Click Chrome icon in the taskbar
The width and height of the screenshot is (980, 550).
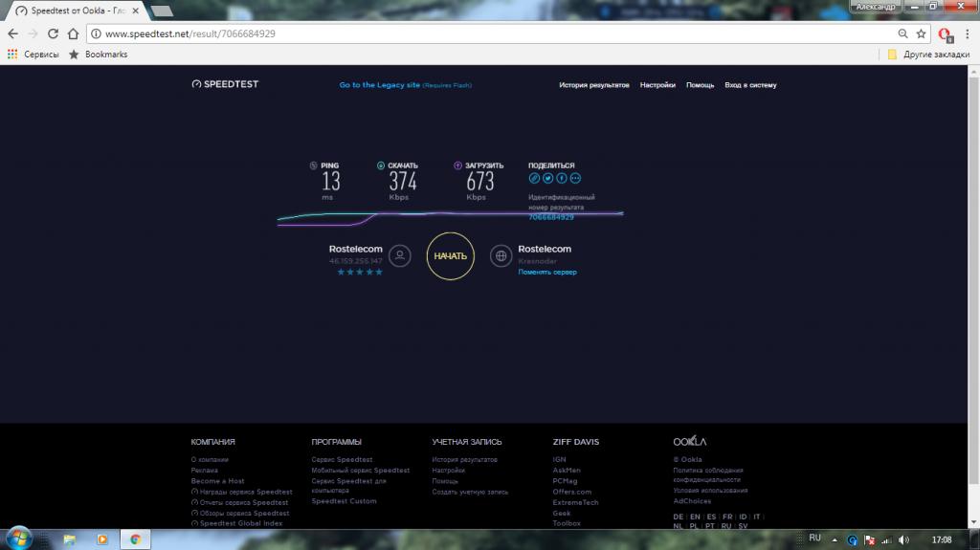pos(135,539)
